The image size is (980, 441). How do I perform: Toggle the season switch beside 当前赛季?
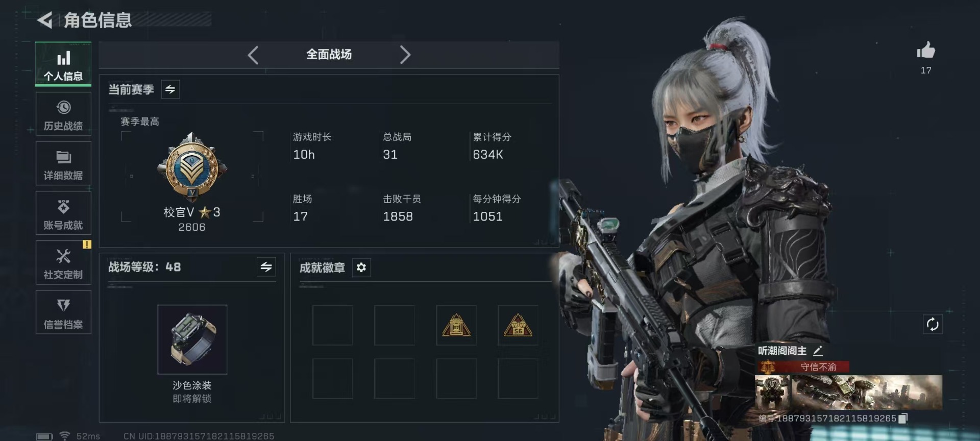coord(170,89)
